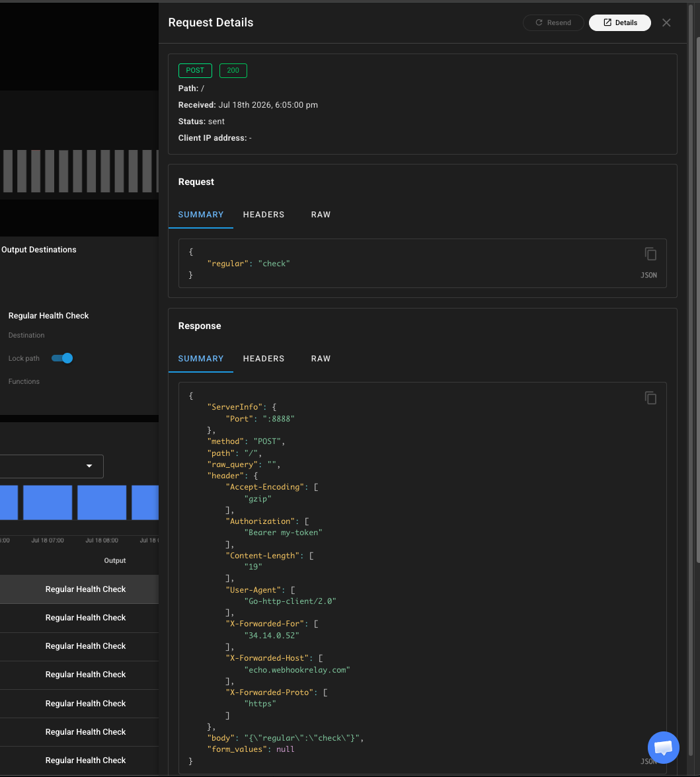This screenshot has height=777, width=700.
Task: Click the "Go-http-client/2.0" user agent value
Action: (x=290, y=601)
